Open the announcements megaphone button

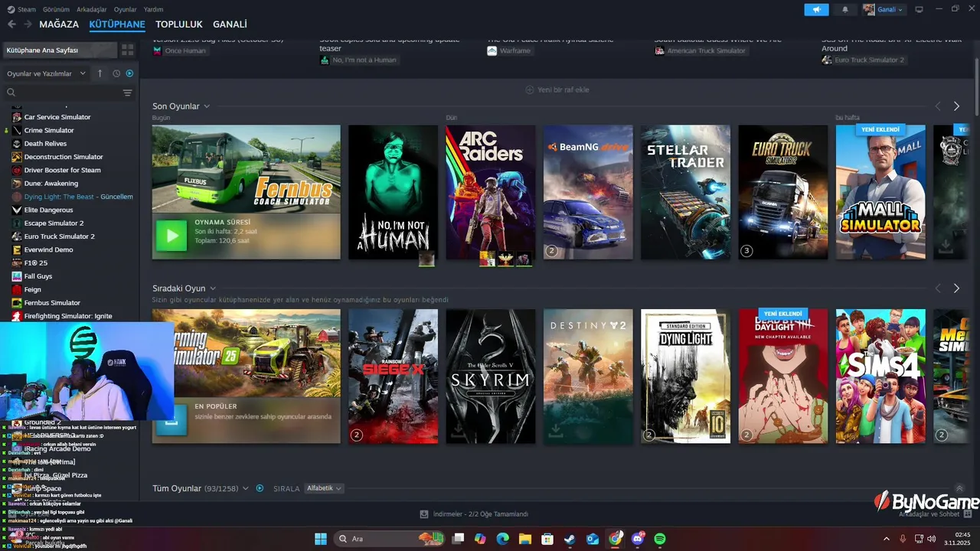point(816,9)
